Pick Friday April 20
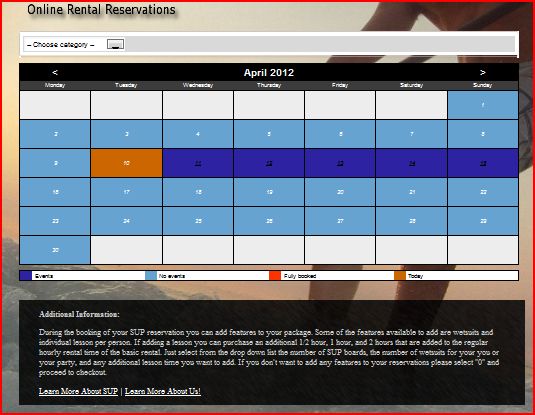Screen dimensions: 535x415 (340, 192)
